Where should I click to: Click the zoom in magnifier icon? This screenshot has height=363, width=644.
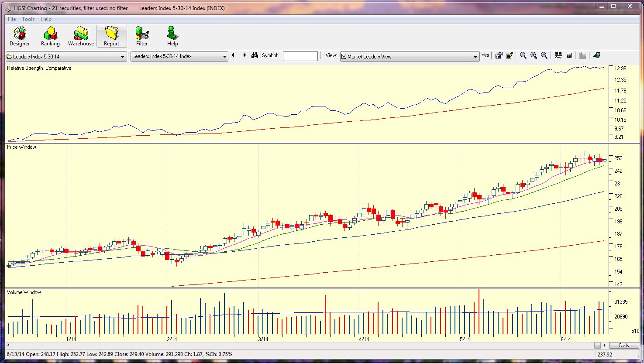coord(534,56)
